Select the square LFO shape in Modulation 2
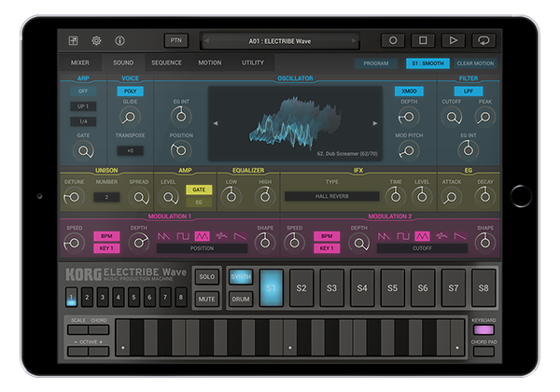The image size is (560, 392). pos(403,236)
